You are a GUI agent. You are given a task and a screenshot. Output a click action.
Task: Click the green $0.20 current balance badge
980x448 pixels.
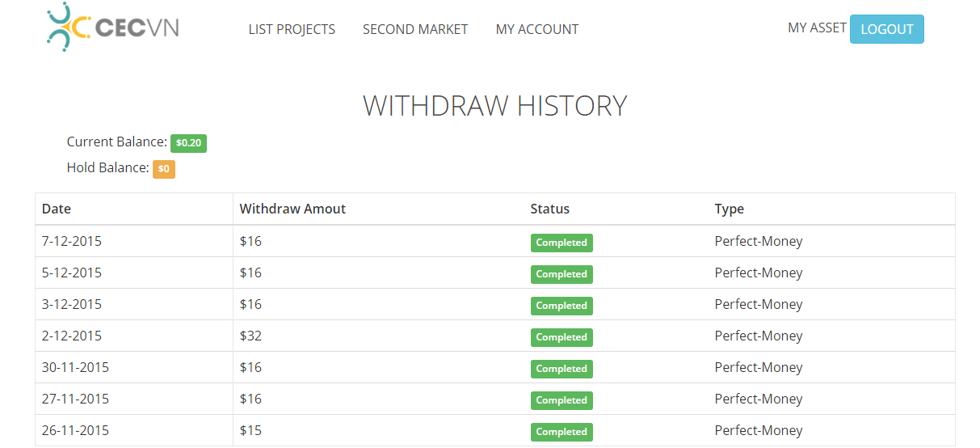coord(188,143)
